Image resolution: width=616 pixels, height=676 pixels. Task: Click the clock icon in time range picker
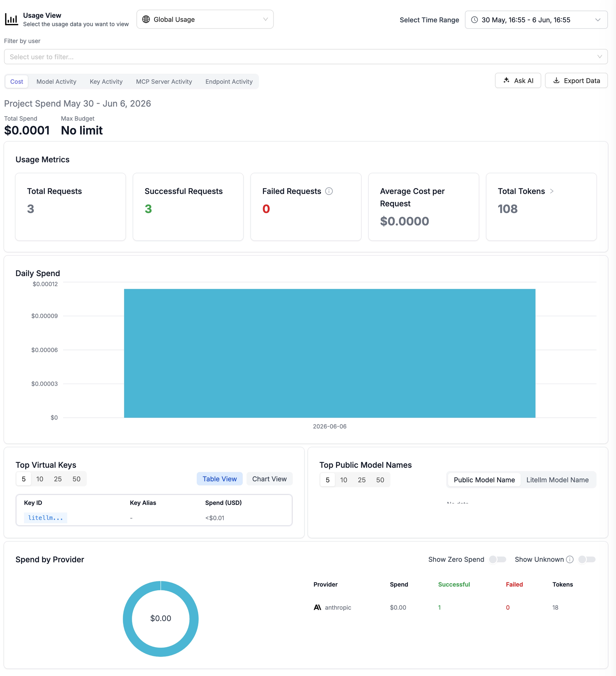[474, 20]
